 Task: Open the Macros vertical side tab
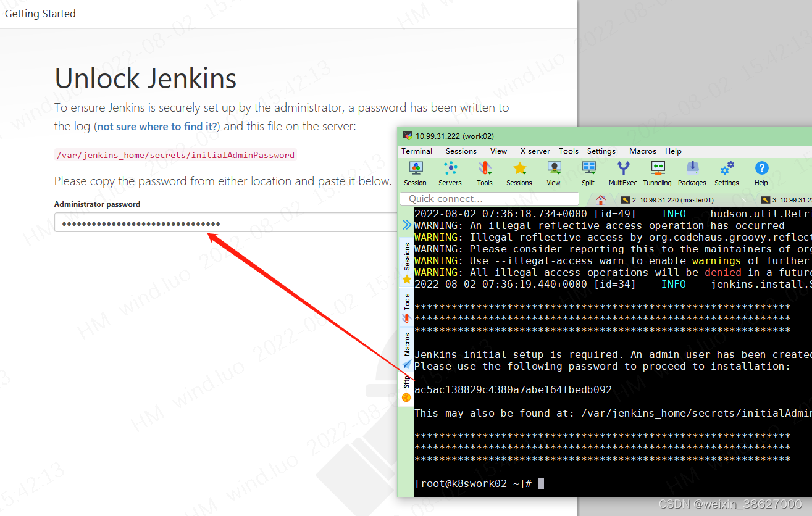coord(406,349)
